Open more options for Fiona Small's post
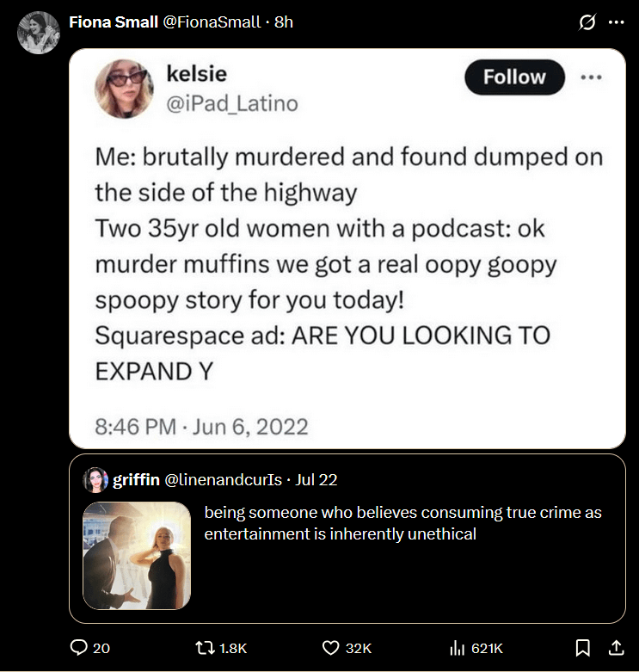The image size is (639, 672). 616,22
